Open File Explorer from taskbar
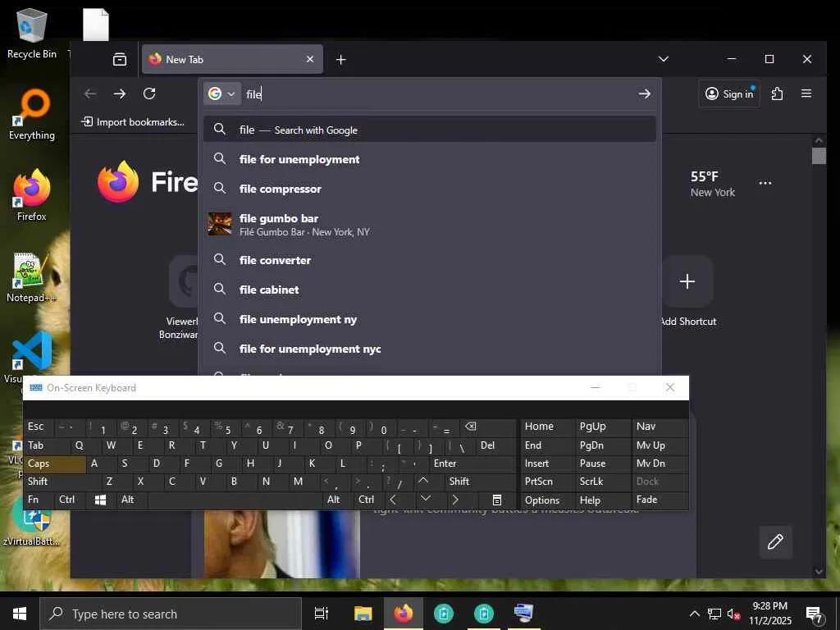840x630 pixels. [363, 614]
